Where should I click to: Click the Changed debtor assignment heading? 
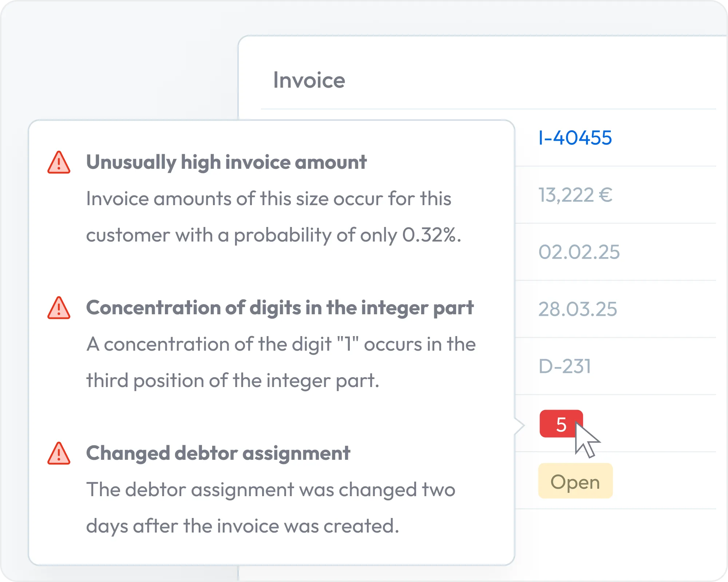click(218, 453)
